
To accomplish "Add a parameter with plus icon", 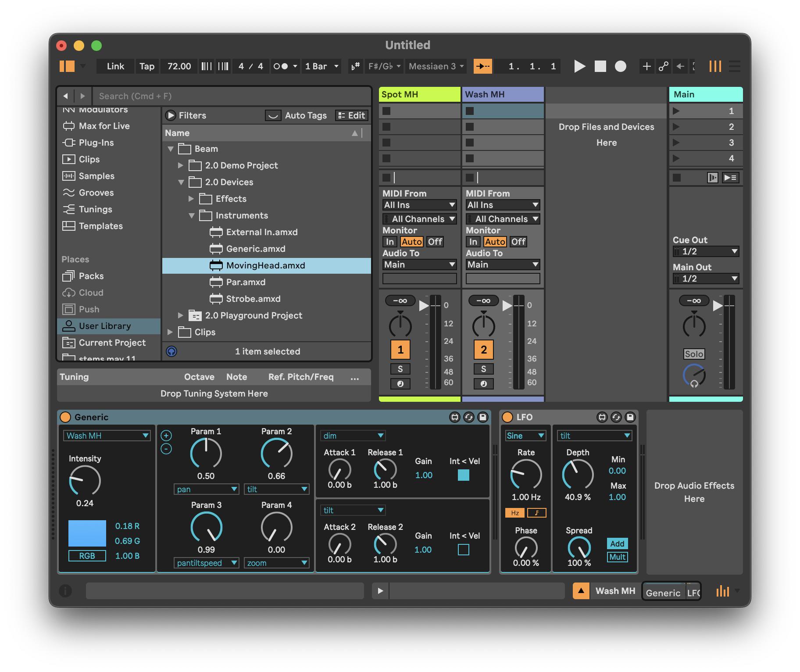I will point(166,436).
